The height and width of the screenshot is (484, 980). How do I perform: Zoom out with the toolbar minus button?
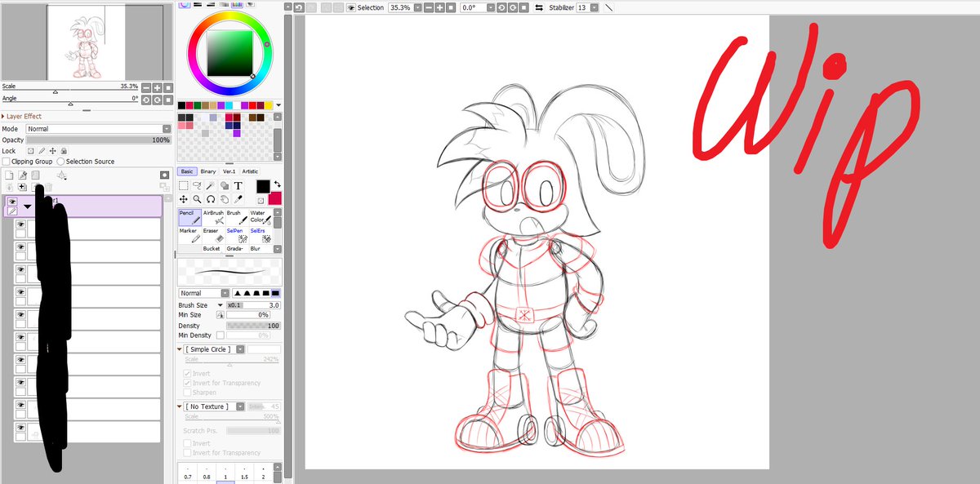click(429, 7)
